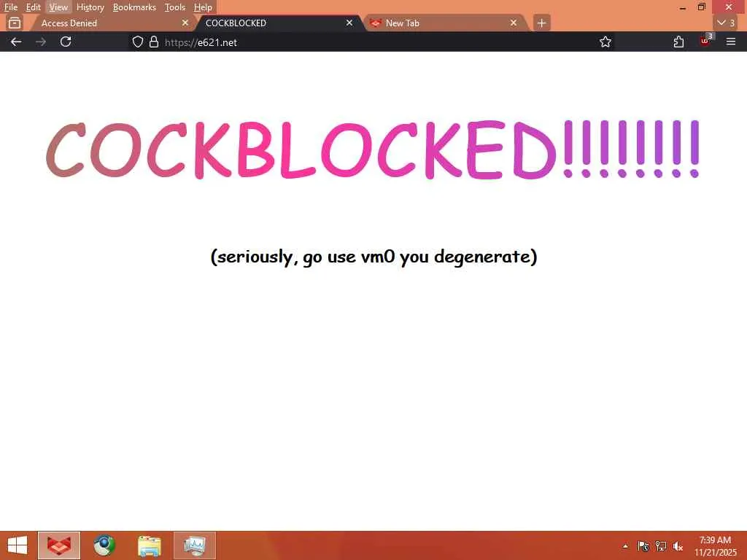Viewport: 747px width, 560px height.
Task: Open the Windows Start button
Action: (18, 545)
